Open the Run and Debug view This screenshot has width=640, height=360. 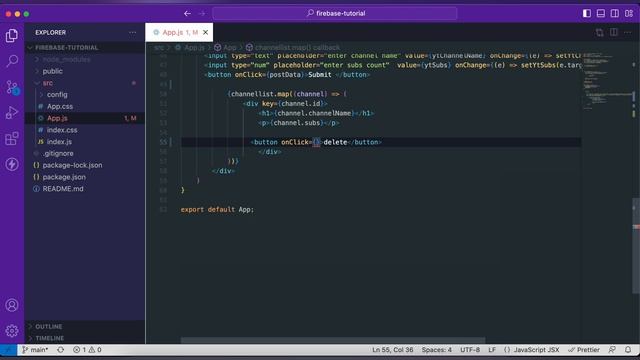point(12,113)
